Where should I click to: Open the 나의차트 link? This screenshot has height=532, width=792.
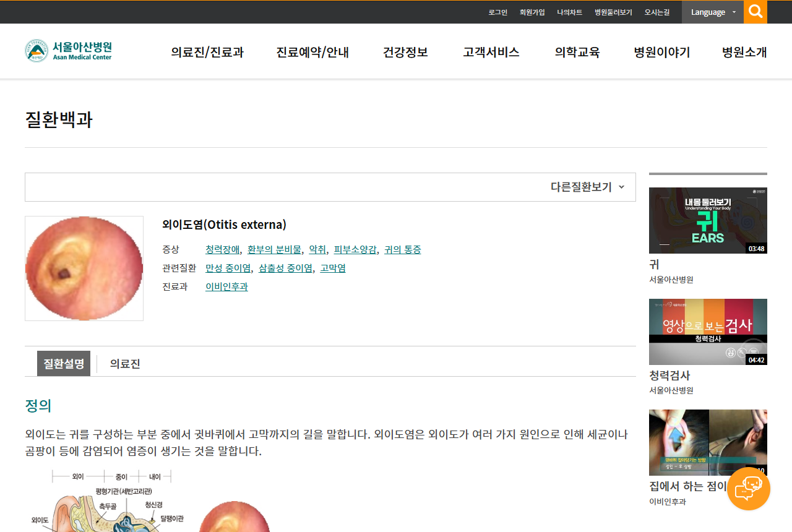569,12
